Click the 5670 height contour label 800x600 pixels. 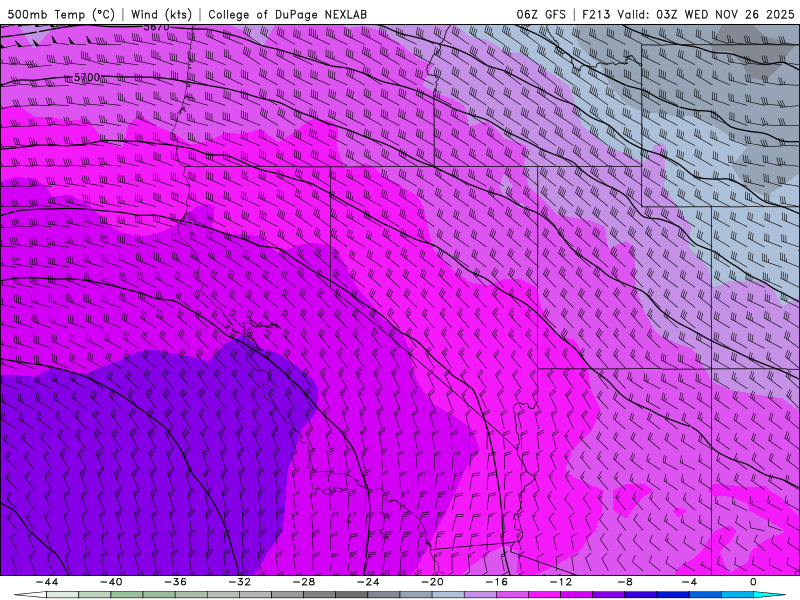click(x=157, y=27)
